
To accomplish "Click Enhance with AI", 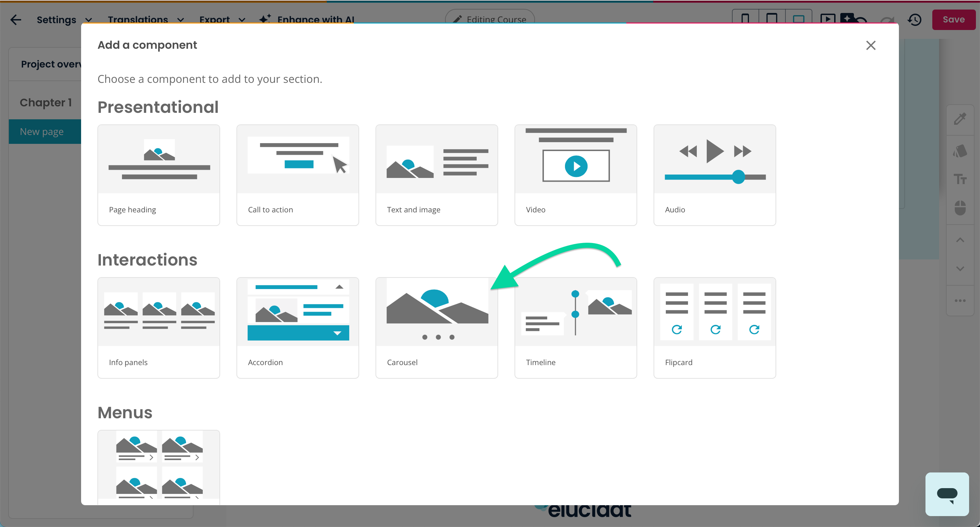I will tap(307, 19).
